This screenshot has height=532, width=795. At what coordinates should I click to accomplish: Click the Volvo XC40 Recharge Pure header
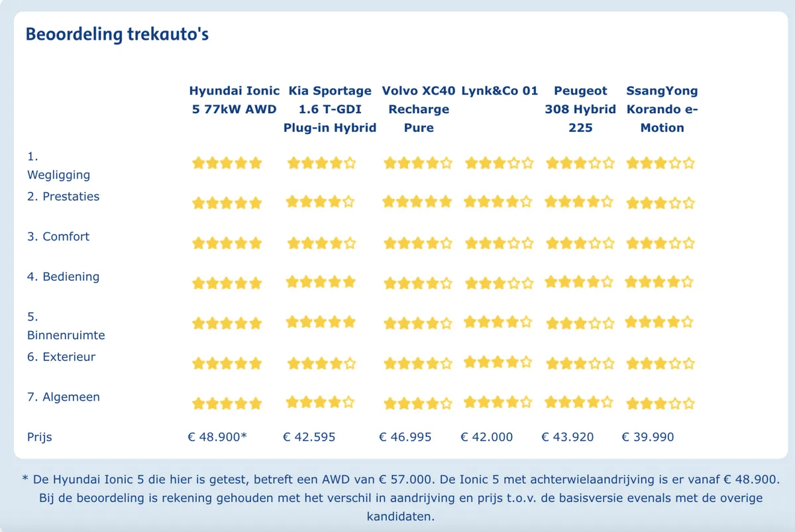tap(419, 109)
